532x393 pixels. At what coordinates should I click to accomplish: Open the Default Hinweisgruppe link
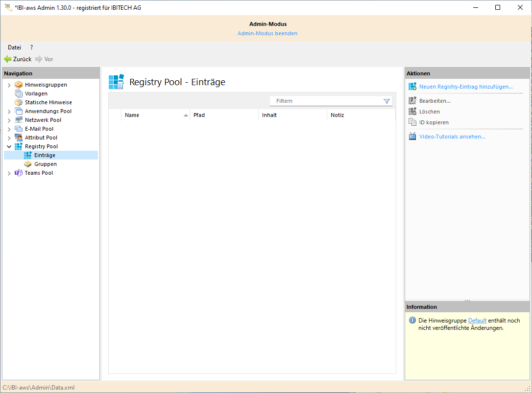pos(477,320)
